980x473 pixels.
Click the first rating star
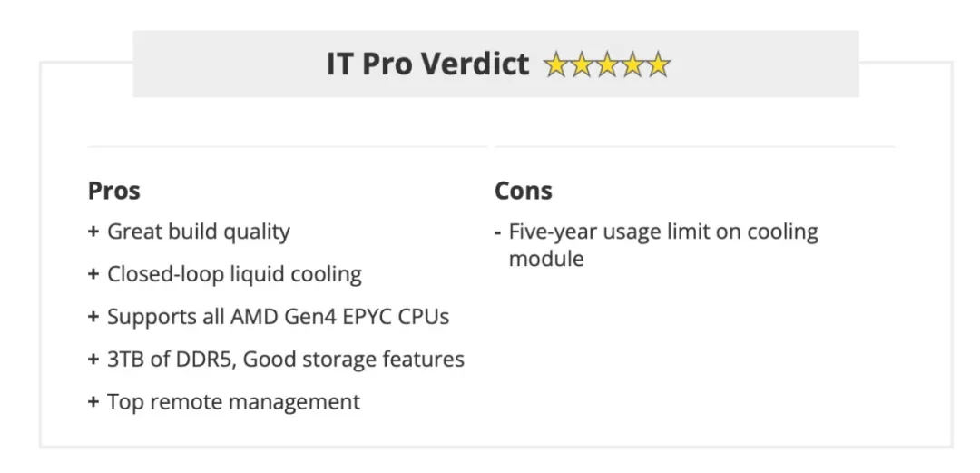(556, 64)
